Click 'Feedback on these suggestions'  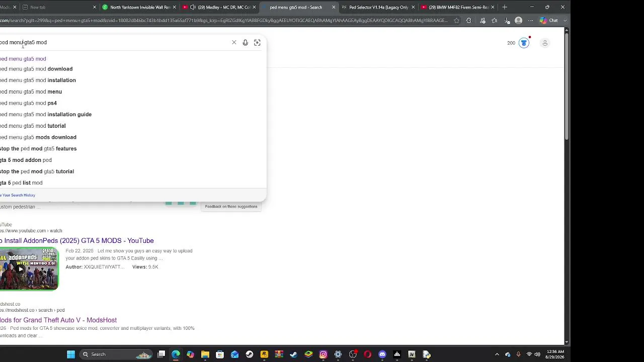(x=231, y=207)
